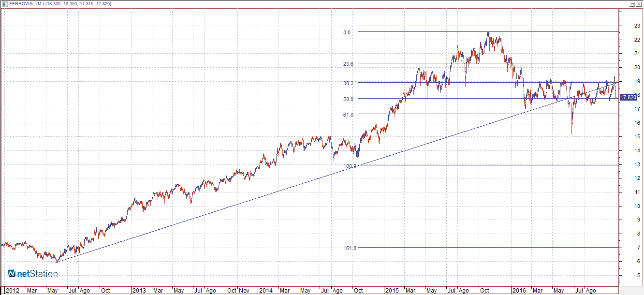The image size is (644, 295).
Task: Click the 20 value on price axis
Action: pyautogui.click(x=637, y=67)
